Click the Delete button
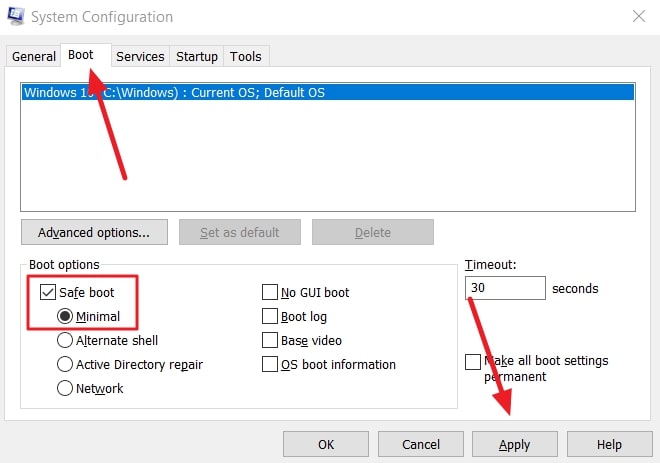Viewport: 660px width, 463px height. pos(373,232)
